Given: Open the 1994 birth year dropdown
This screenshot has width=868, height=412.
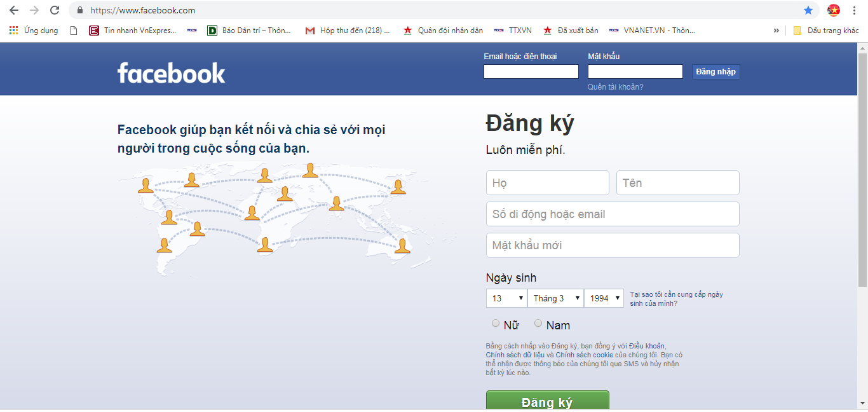Looking at the screenshot, I should (x=603, y=298).
